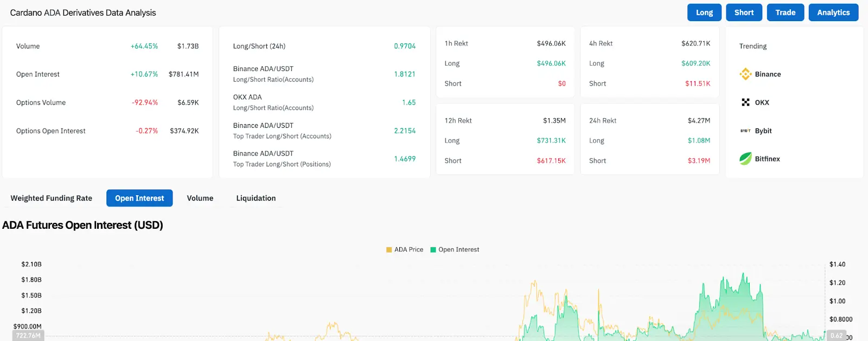
Task: Click the OKX logo icon
Action: tap(745, 102)
